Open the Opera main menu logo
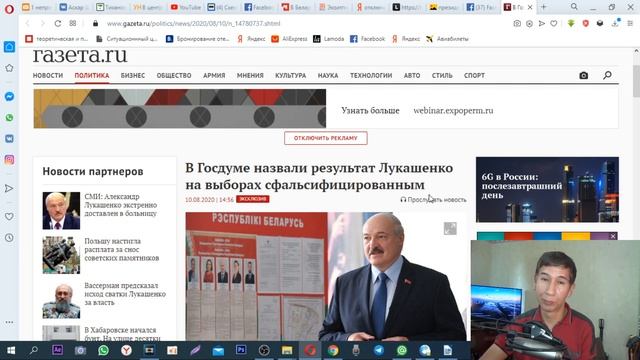The height and width of the screenshot is (360, 640). pyautogui.click(x=9, y=8)
